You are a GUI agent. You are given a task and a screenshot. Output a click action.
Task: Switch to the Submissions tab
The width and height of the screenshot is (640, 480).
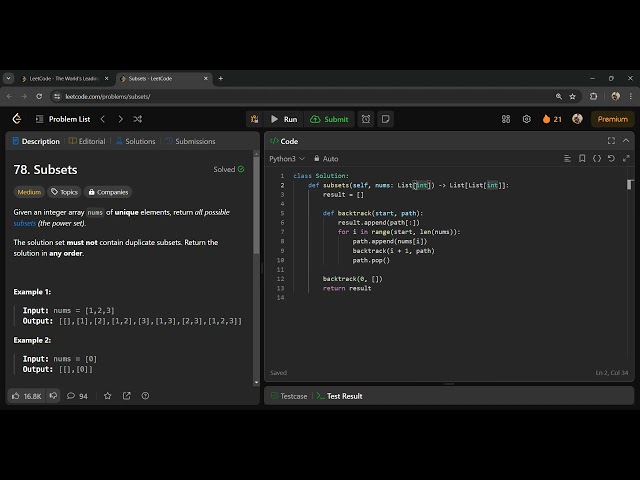pos(190,141)
